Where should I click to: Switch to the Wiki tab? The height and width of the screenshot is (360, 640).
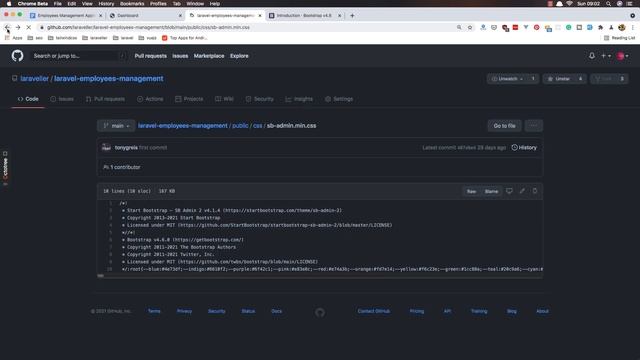(224, 99)
